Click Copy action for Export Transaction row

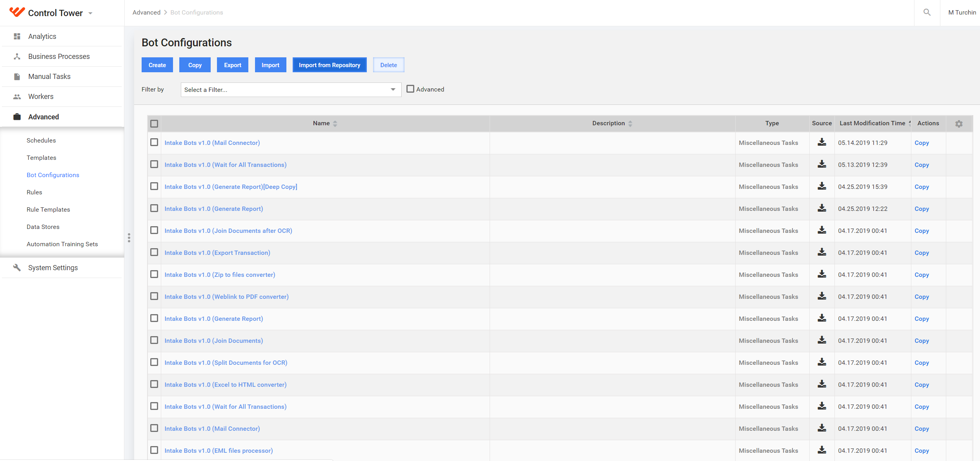[x=922, y=253]
